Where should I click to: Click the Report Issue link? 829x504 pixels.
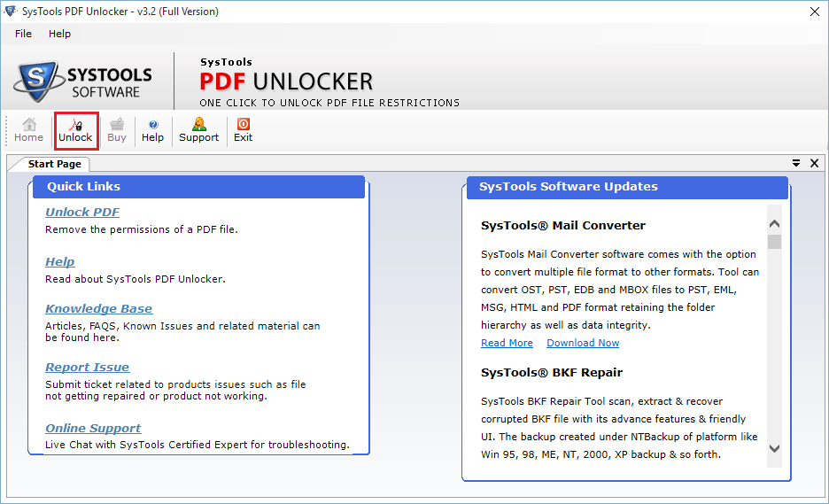[x=87, y=368]
